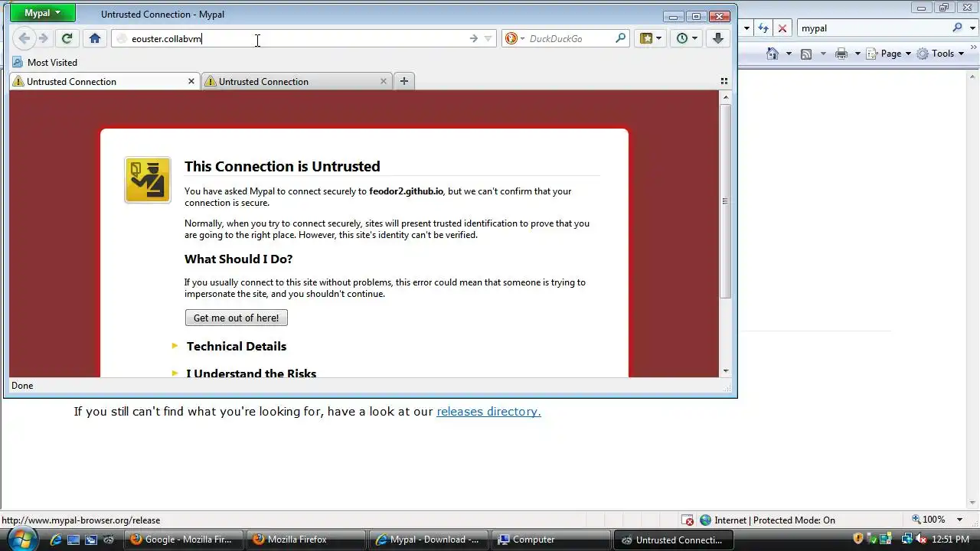The width and height of the screenshot is (980, 551).
Task: Reload the current page in Mypal
Action: click(x=67, y=38)
